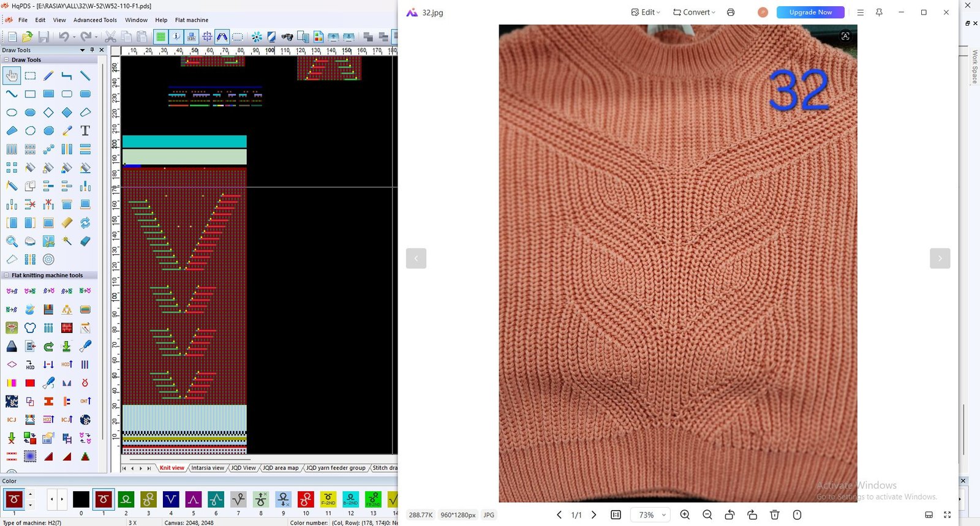Click the Upgrade Now button
Viewport: 980px width, 526px height.
pos(810,12)
